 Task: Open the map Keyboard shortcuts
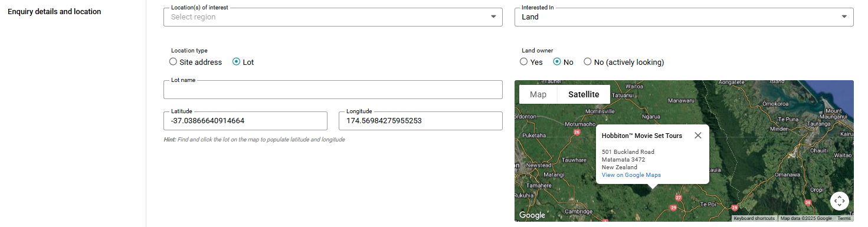pyautogui.click(x=754, y=218)
